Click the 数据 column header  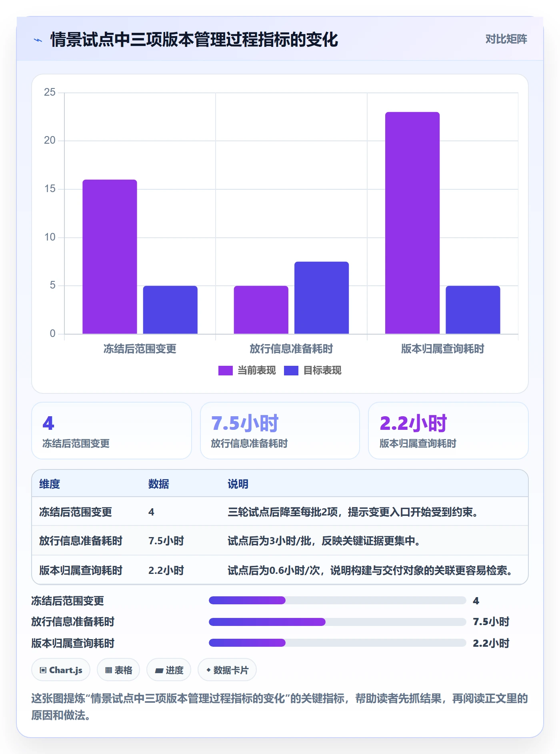click(158, 484)
